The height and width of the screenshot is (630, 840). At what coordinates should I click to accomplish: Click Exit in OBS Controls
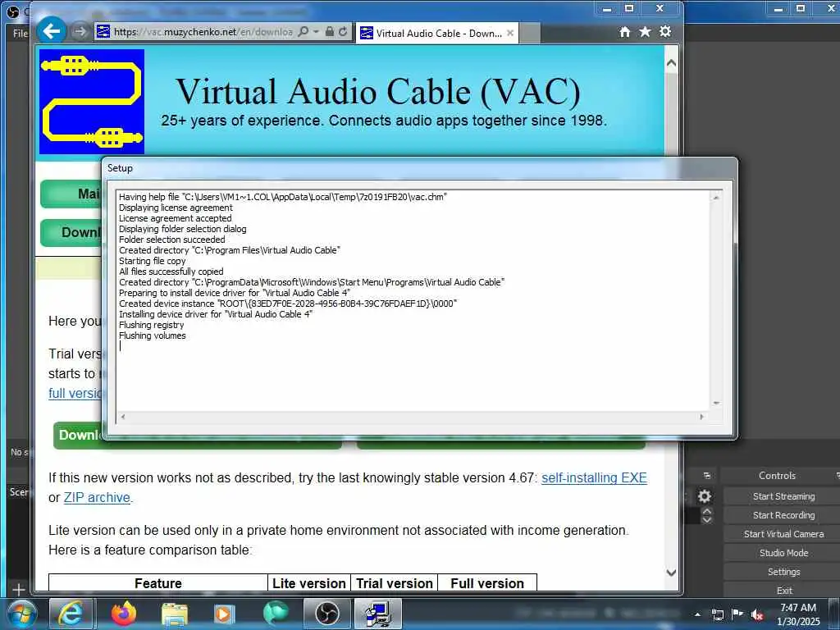pyautogui.click(x=783, y=590)
